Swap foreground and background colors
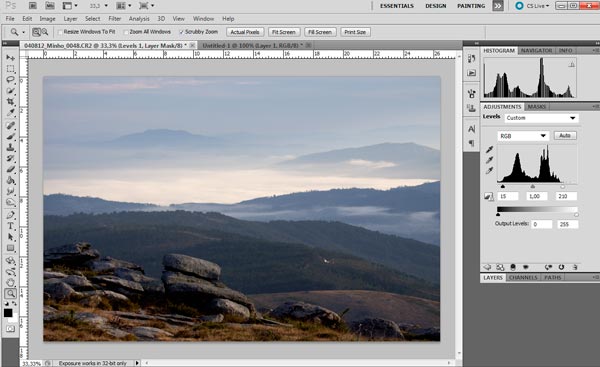The height and width of the screenshot is (367, 600). tap(14, 304)
